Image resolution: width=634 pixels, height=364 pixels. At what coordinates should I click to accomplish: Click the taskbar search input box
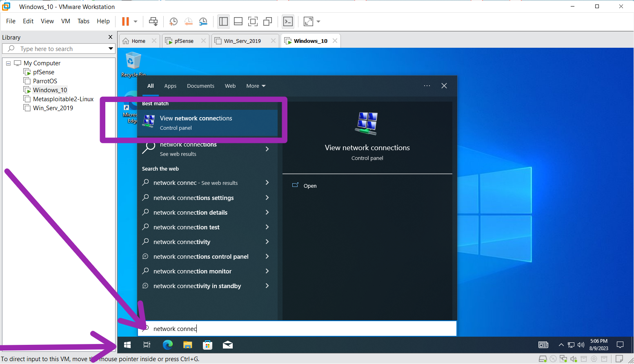point(297,328)
